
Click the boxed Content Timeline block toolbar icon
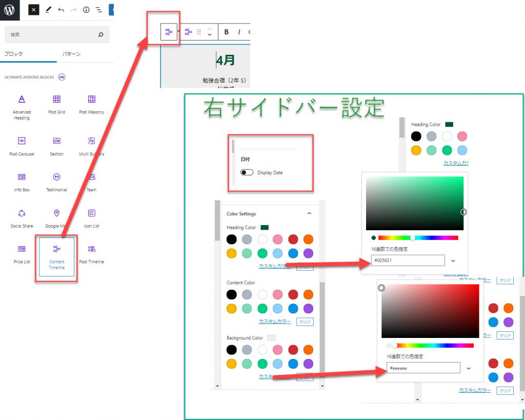[x=169, y=32]
